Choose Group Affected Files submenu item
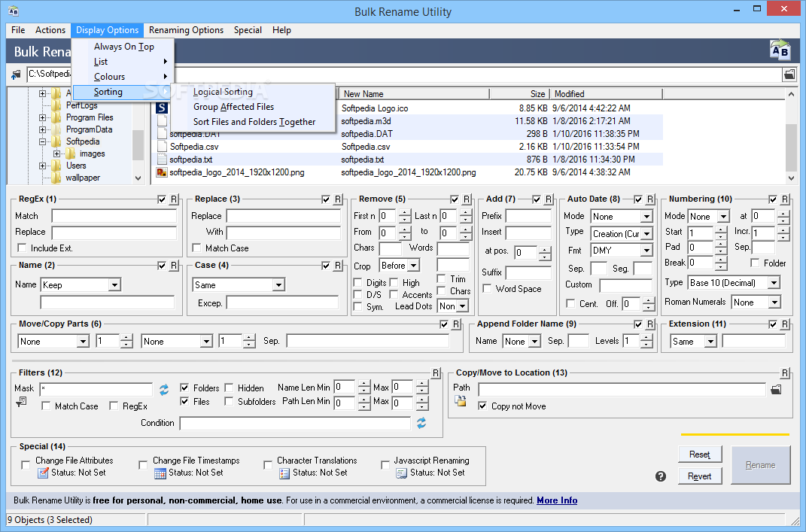This screenshot has width=806, height=532. (x=233, y=107)
